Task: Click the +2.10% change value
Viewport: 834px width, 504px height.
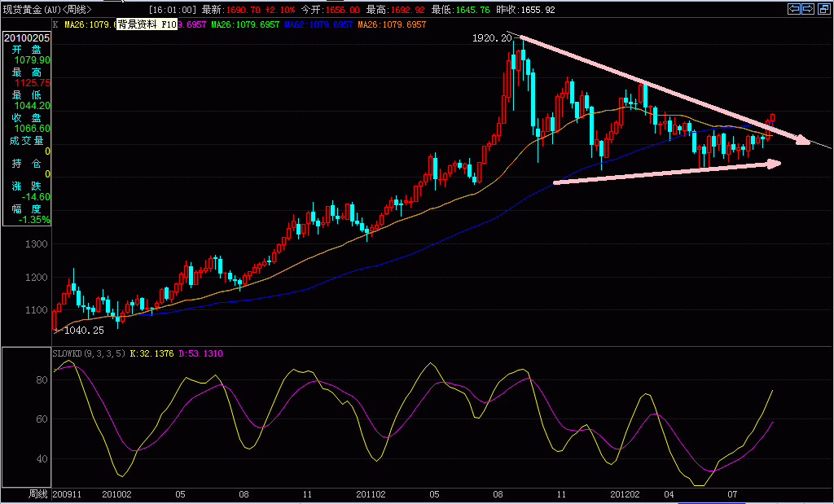Action: coord(280,10)
